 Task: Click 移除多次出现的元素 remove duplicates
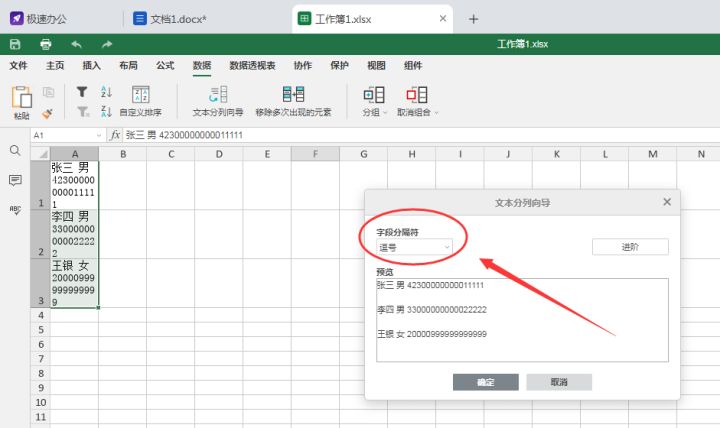point(293,101)
